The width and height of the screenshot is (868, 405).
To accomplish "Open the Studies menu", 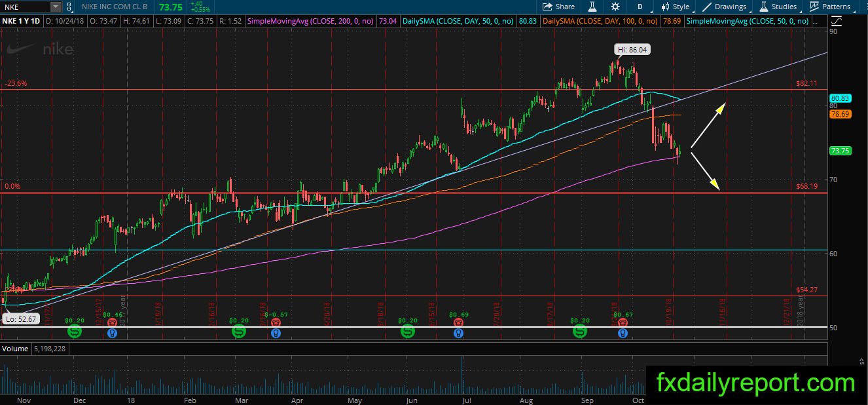I will pyautogui.click(x=778, y=7).
